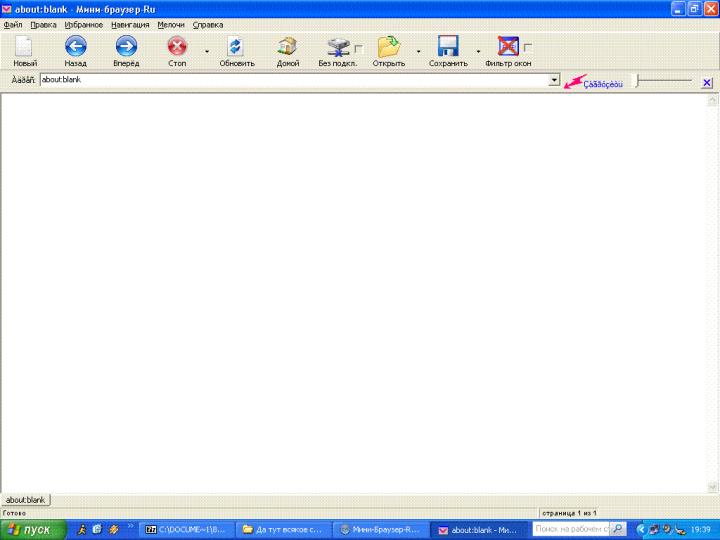Screen dimensions: 720x540
Task: Reload page using the Обновить icon
Action: pos(236,46)
